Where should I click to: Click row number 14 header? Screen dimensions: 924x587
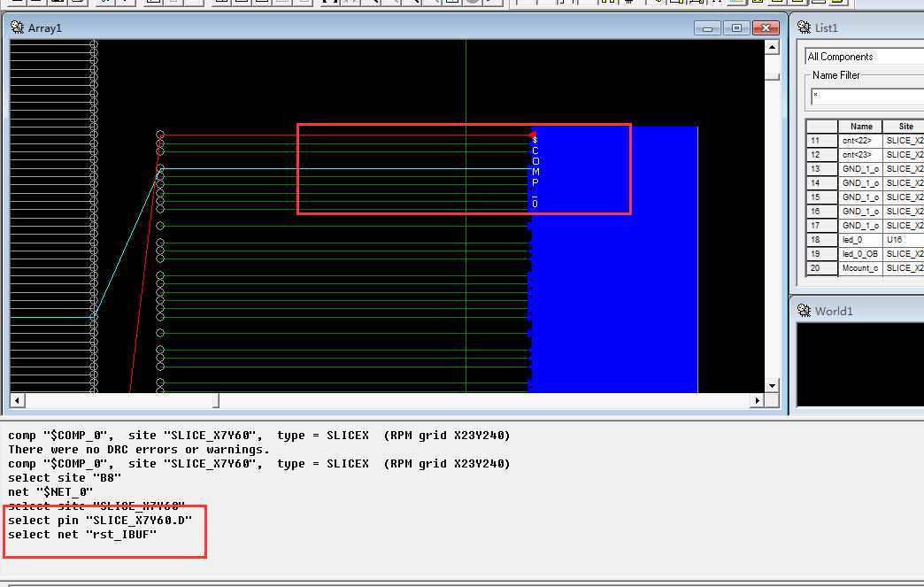click(x=821, y=182)
